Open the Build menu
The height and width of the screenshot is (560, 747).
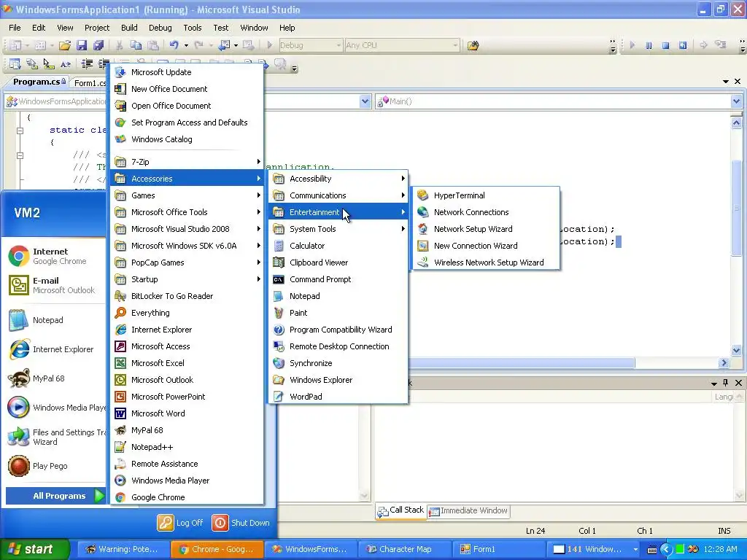click(129, 28)
